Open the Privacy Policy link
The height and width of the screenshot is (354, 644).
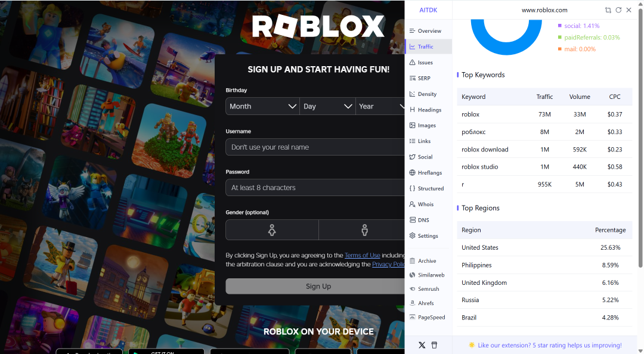coord(388,265)
